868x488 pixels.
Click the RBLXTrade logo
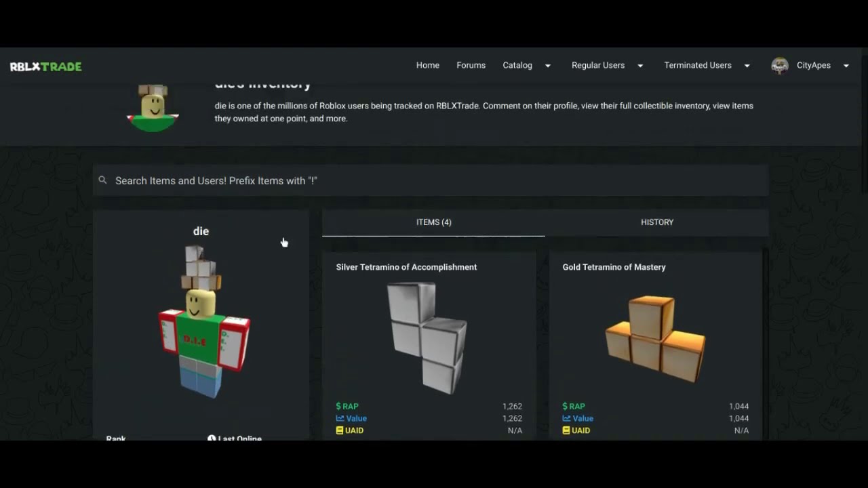tap(45, 66)
